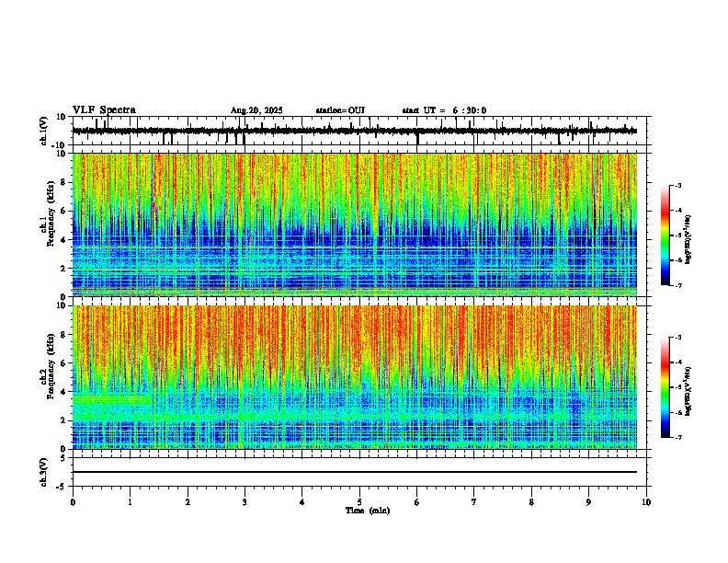The height and width of the screenshot is (563, 728).
Task: Click the ch.1 frequency tick label '6'
Action: click(x=63, y=211)
